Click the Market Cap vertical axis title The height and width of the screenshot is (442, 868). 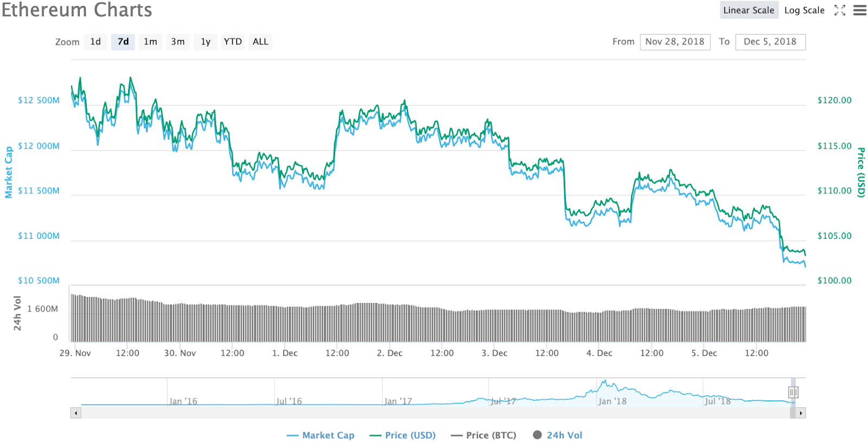click(x=9, y=172)
